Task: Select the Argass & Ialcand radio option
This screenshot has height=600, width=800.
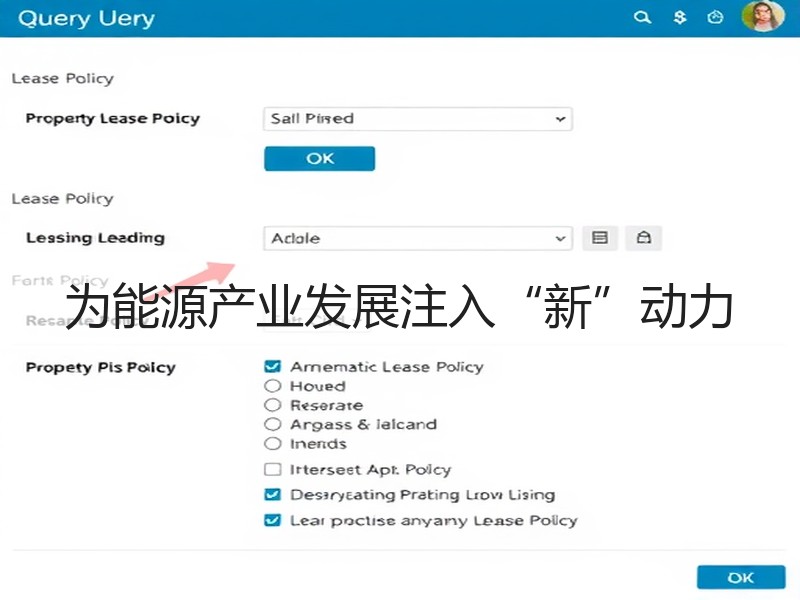Action: (272, 424)
